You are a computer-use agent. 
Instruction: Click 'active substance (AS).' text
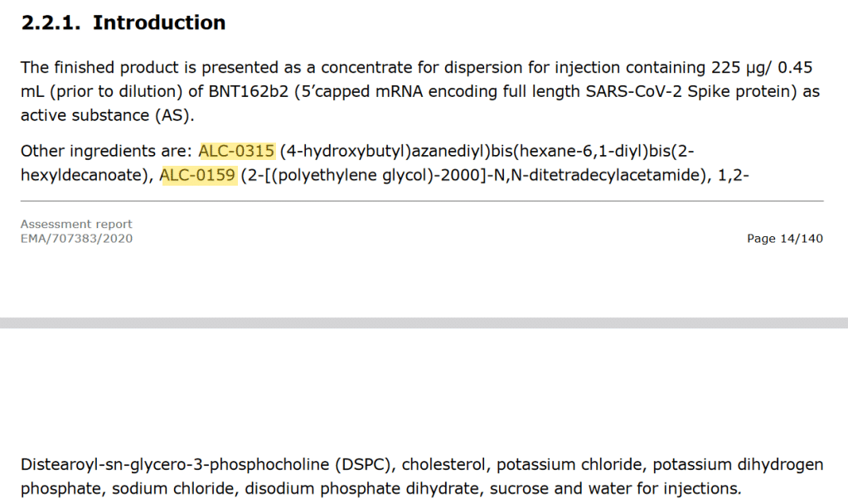[x=107, y=115]
